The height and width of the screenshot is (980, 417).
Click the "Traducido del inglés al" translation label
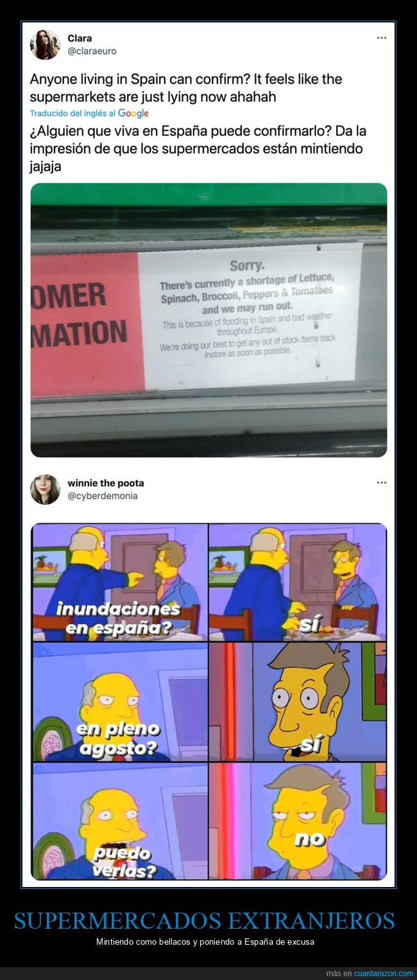[73, 114]
